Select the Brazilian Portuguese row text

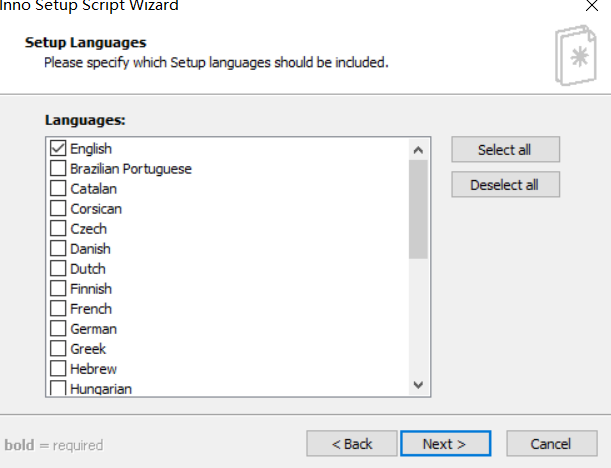tap(131, 169)
